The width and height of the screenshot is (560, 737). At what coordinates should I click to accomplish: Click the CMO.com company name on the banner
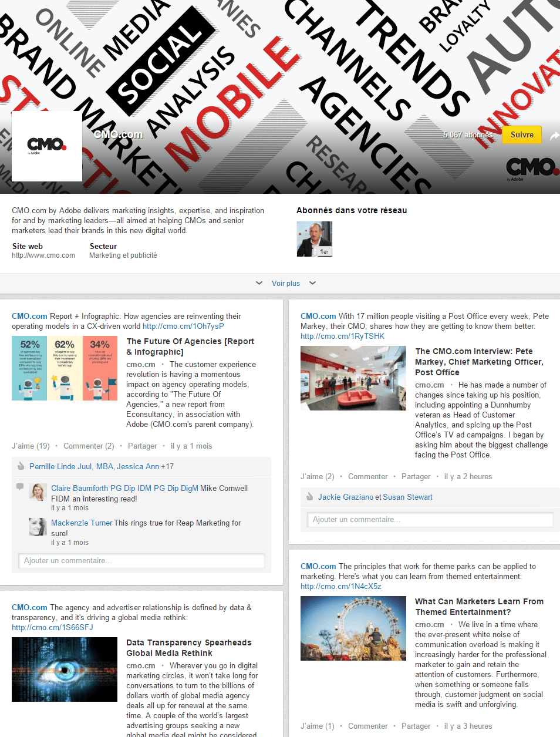click(x=118, y=134)
